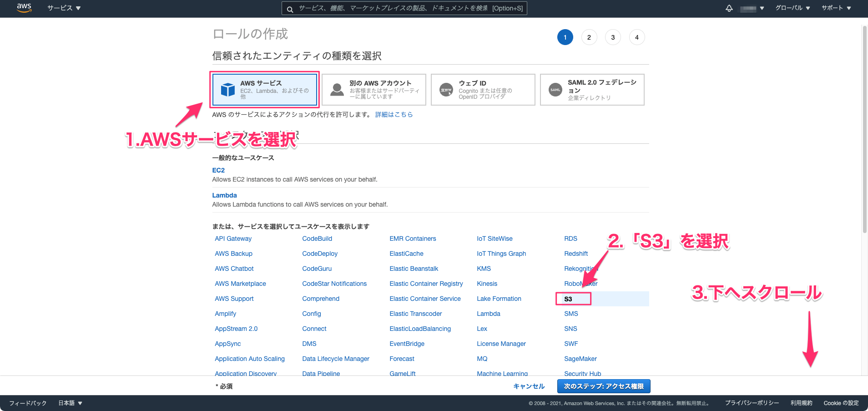Viewport: 868px width, 411px height.
Task: Select Comprehend service
Action: [321, 299]
